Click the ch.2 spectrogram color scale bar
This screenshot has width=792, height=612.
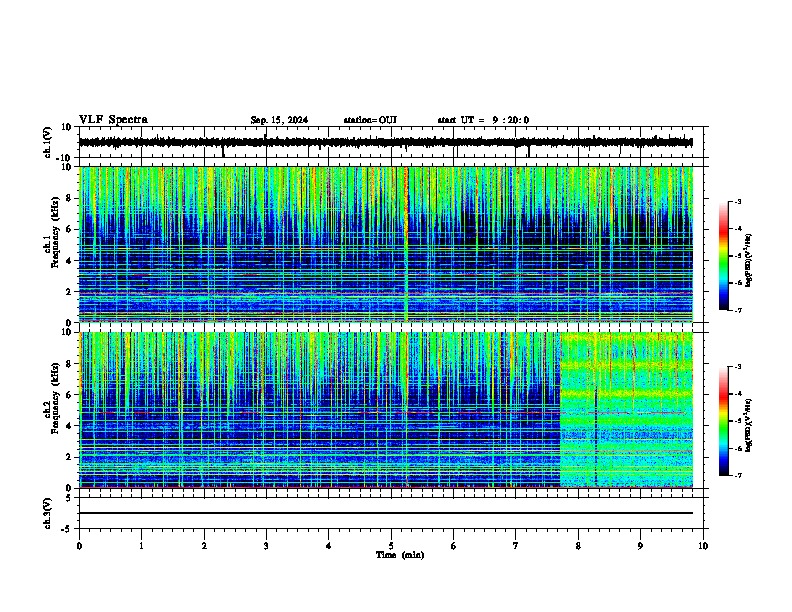tap(723, 421)
